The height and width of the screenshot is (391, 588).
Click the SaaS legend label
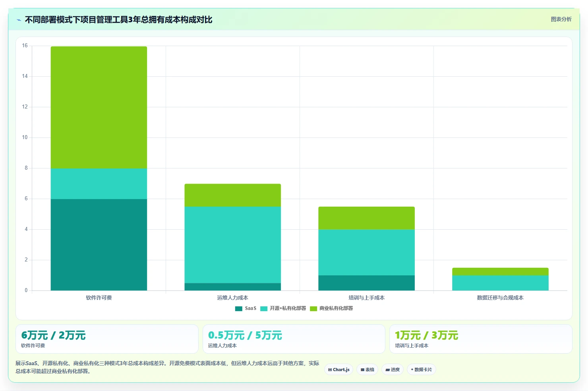251,308
